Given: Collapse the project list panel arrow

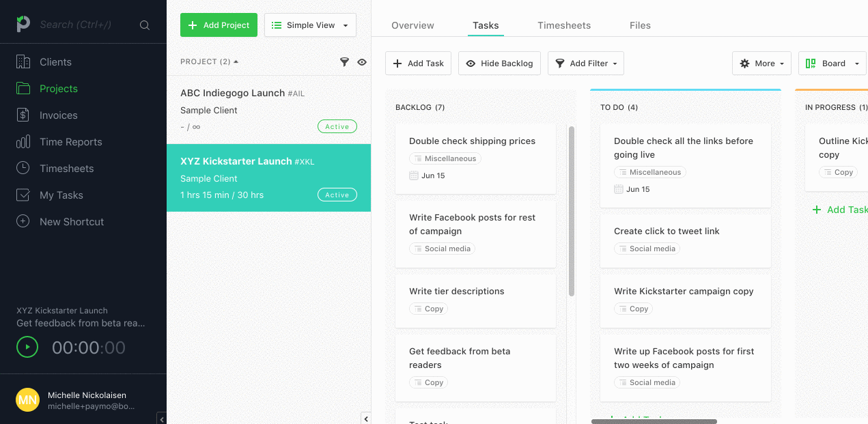Looking at the screenshot, I should [x=366, y=419].
